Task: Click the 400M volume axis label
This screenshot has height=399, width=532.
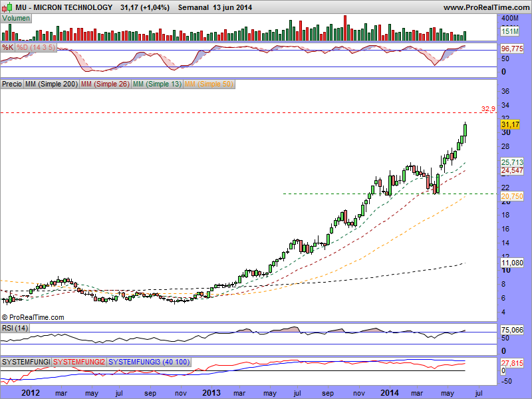Action: point(510,18)
